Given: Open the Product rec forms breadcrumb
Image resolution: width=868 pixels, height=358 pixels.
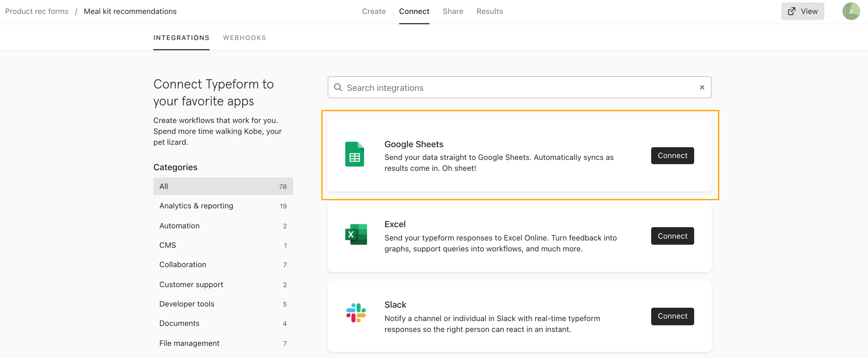Looking at the screenshot, I should coord(37,12).
